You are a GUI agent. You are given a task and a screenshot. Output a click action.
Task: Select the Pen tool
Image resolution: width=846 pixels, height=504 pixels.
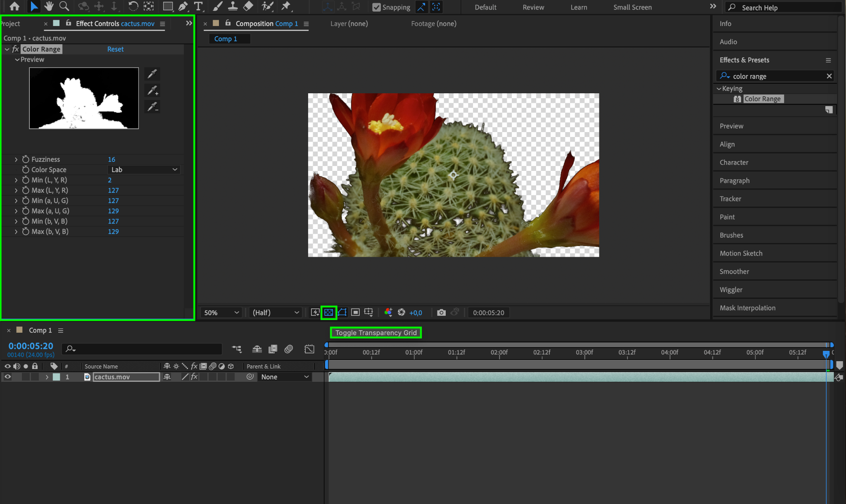point(183,6)
